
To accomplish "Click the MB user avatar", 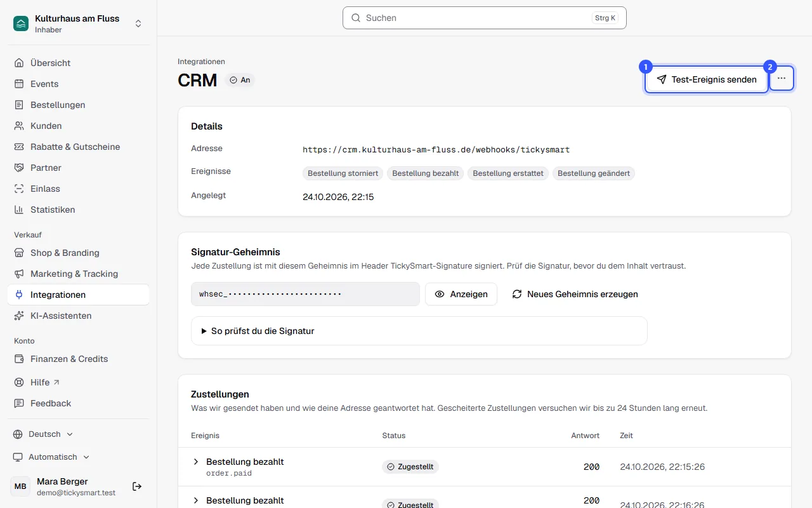I will pos(20,486).
